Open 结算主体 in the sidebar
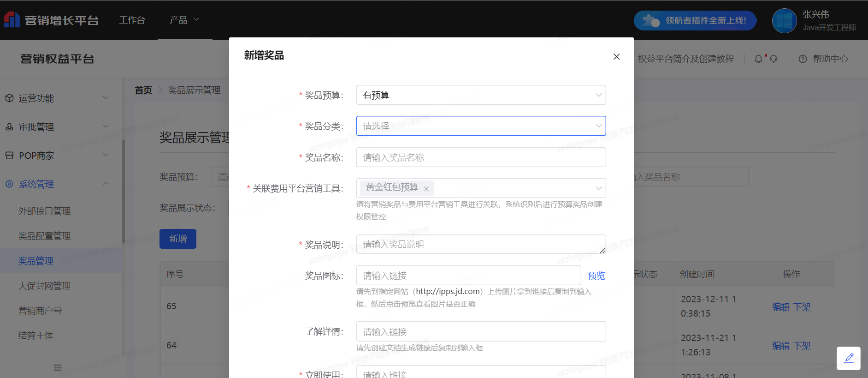This screenshot has height=378, width=868. pos(36,336)
